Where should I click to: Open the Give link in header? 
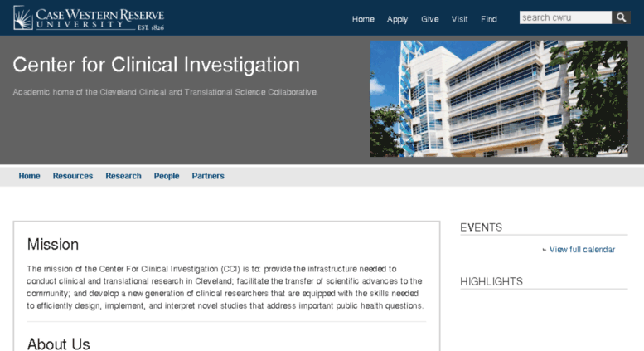430,19
